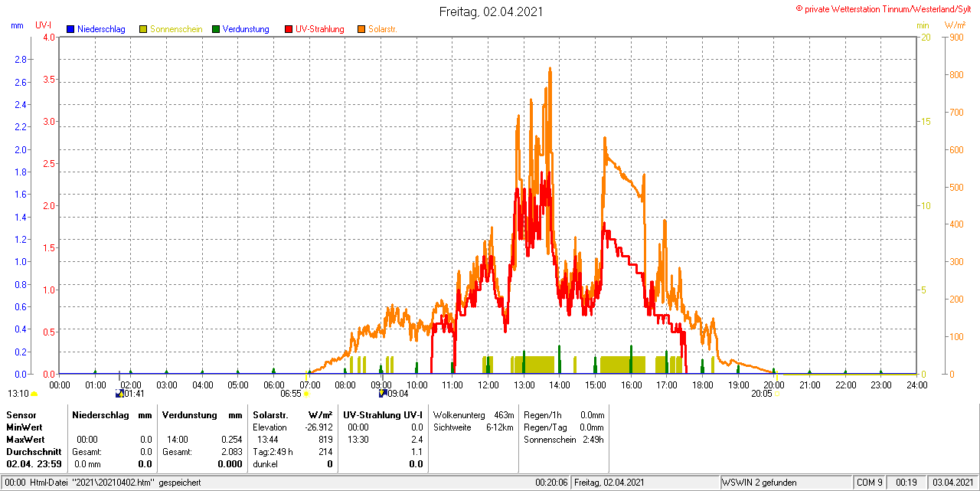This screenshot has width=980, height=491.
Task: Click the Solarstr. max value 819
Action: click(x=325, y=440)
